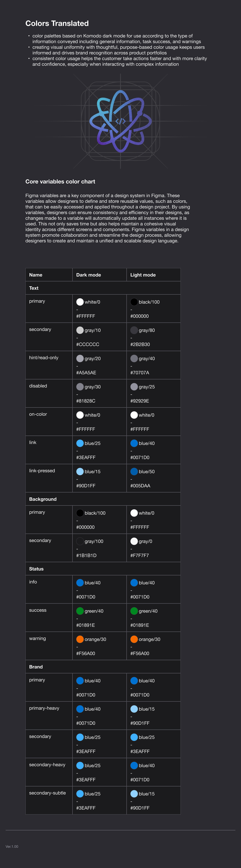Image resolution: width=241 pixels, height=868 pixels.
Task: Select the black/100 swatch in Text primary row
Action: [134, 302]
